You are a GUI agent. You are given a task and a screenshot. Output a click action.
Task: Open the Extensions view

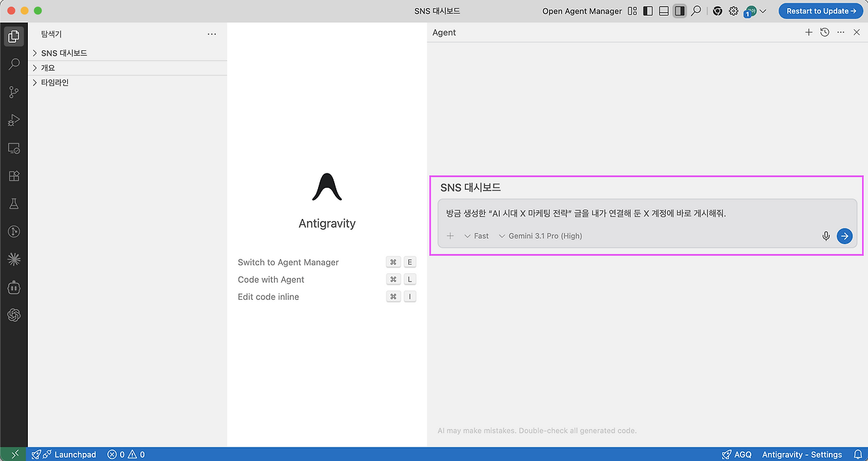click(14, 176)
